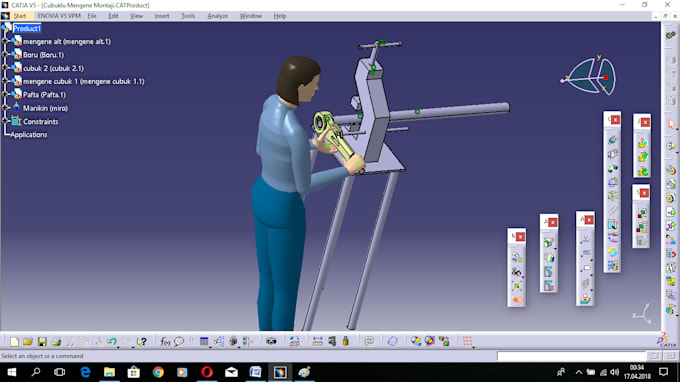Image resolution: width=680 pixels, height=382 pixels.
Task: Select Pafta (Pafta.1) in the tree
Action: click(x=44, y=95)
